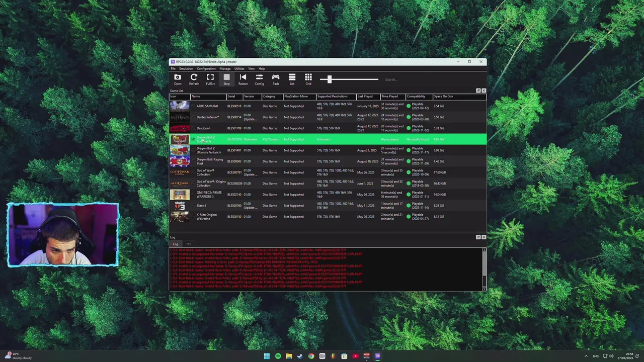Open the Emulation menu
Image resolution: width=644 pixels, height=362 pixels.
(x=186, y=68)
